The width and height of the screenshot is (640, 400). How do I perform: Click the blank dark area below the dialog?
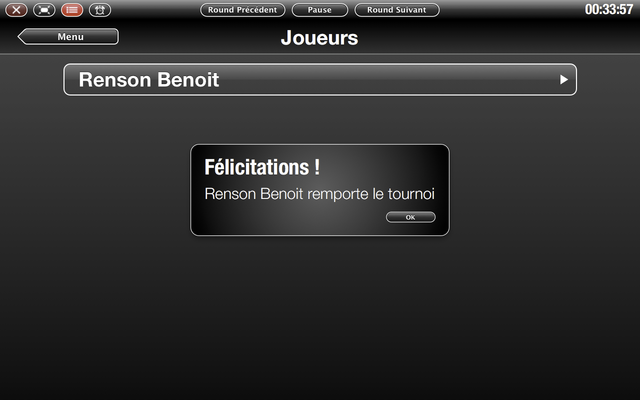pos(320,318)
